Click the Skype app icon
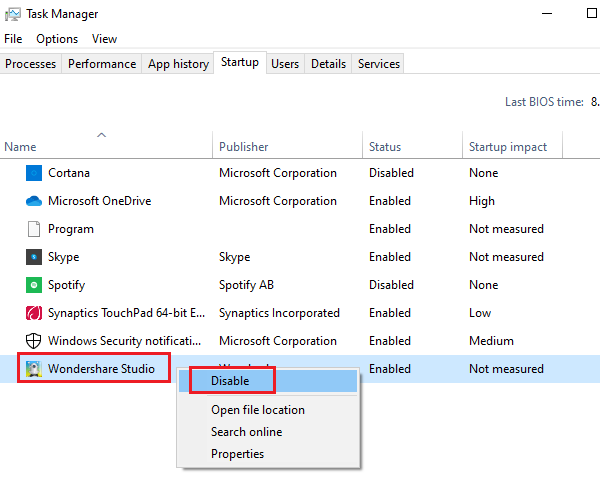 click(x=33, y=257)
